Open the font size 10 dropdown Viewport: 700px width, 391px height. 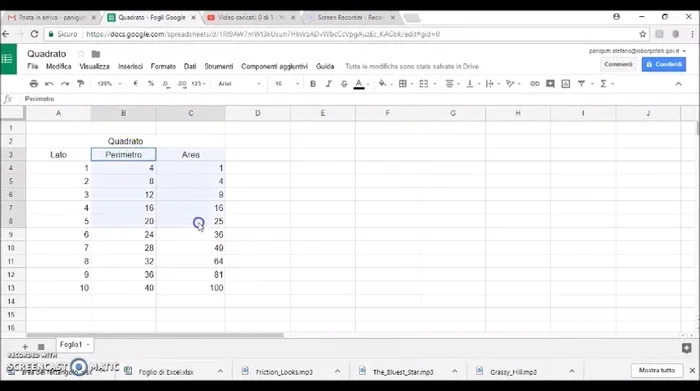(x=287, y=83)
